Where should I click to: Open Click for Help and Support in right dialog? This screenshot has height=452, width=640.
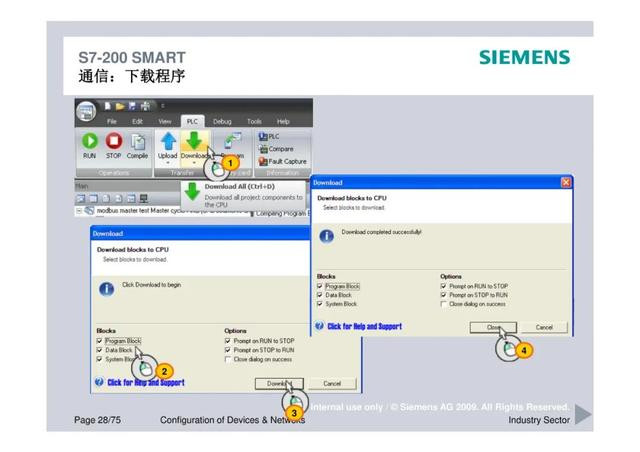pos(364,326)
